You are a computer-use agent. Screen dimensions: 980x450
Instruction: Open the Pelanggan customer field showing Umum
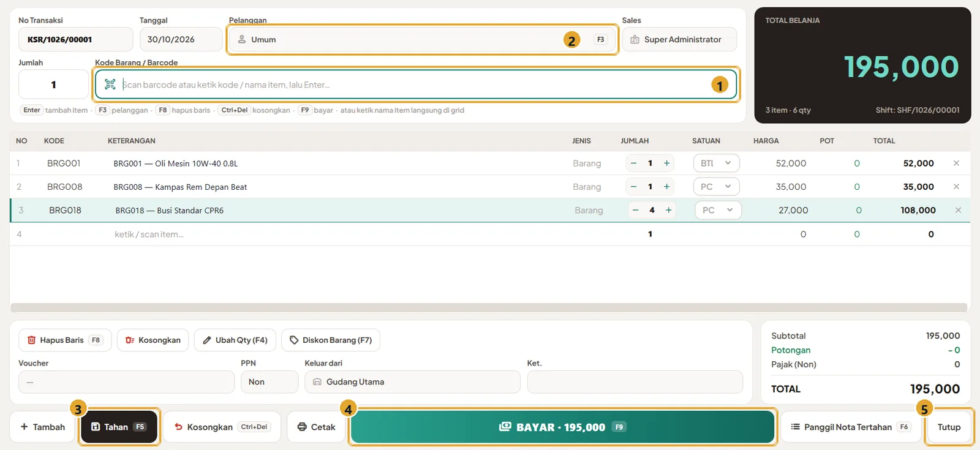click(x=422, y=39)
